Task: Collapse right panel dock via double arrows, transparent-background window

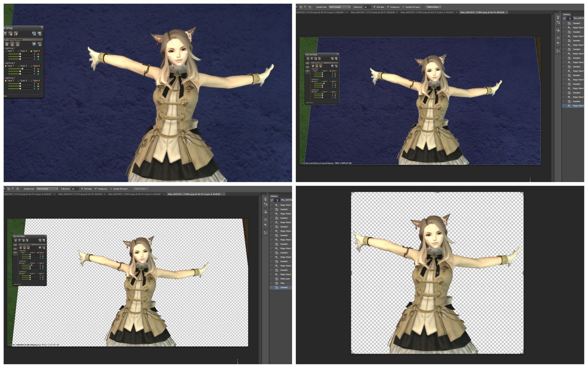Action: (x=268, y=193)
